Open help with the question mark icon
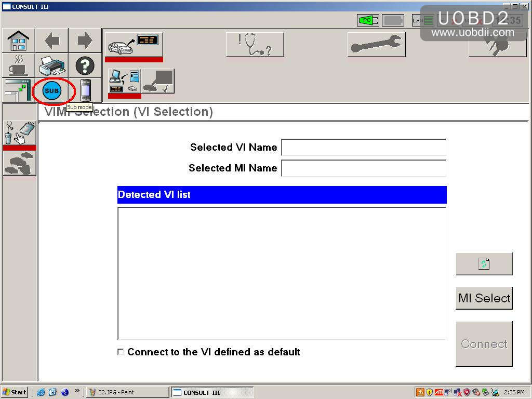The image size is (532, 399). point(85,66)
